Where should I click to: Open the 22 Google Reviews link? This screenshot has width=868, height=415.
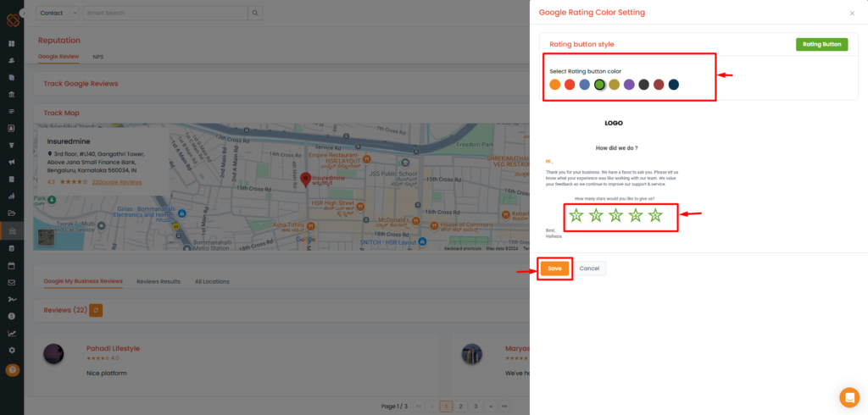(x=117, y=182)
